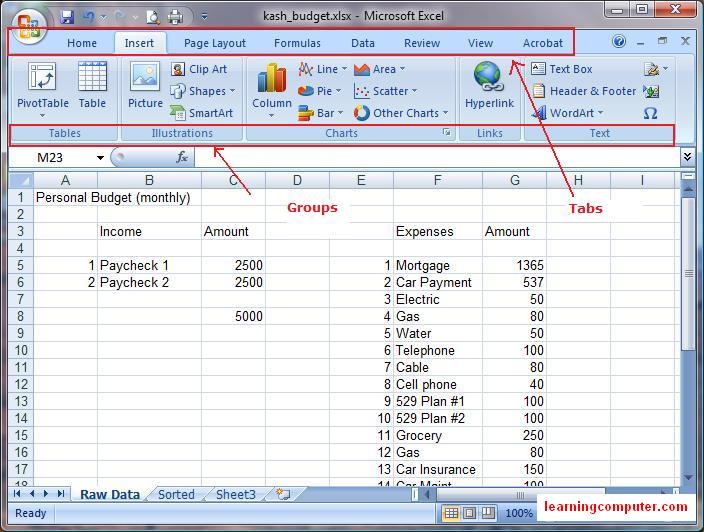
Task: Insert a PivotTable
Action: tap(43, 90)
